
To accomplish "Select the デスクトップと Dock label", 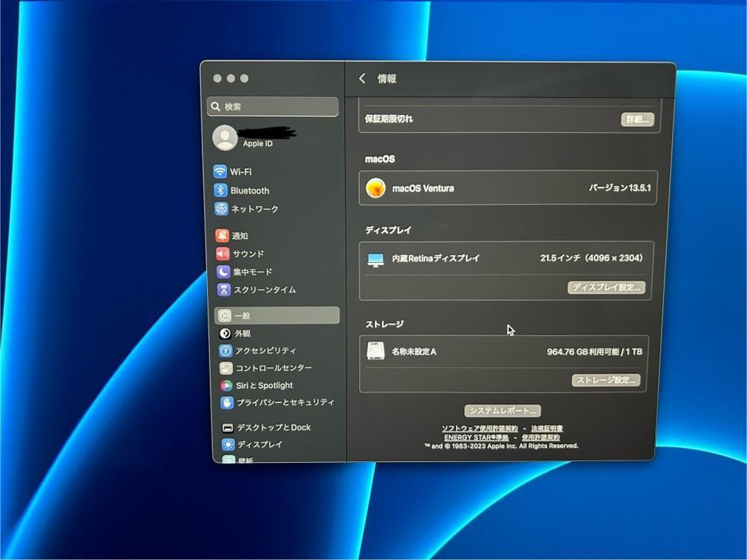I will tap(274, 427).
